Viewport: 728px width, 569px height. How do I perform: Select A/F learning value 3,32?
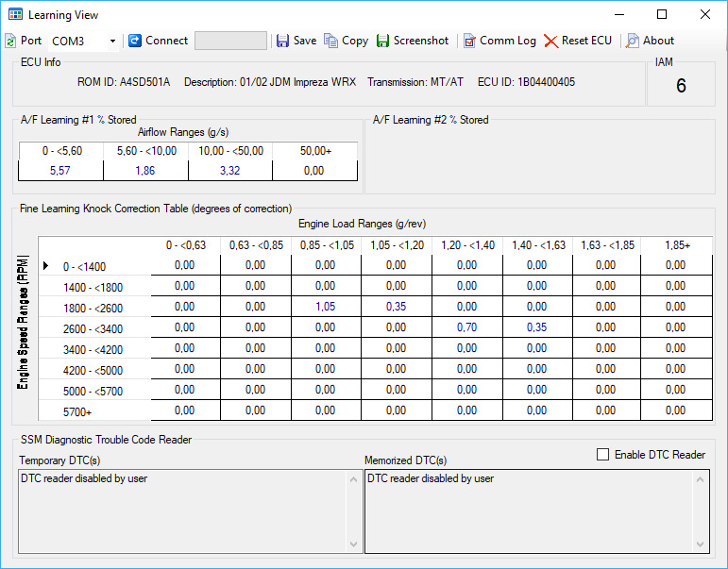tap(229, 171)
